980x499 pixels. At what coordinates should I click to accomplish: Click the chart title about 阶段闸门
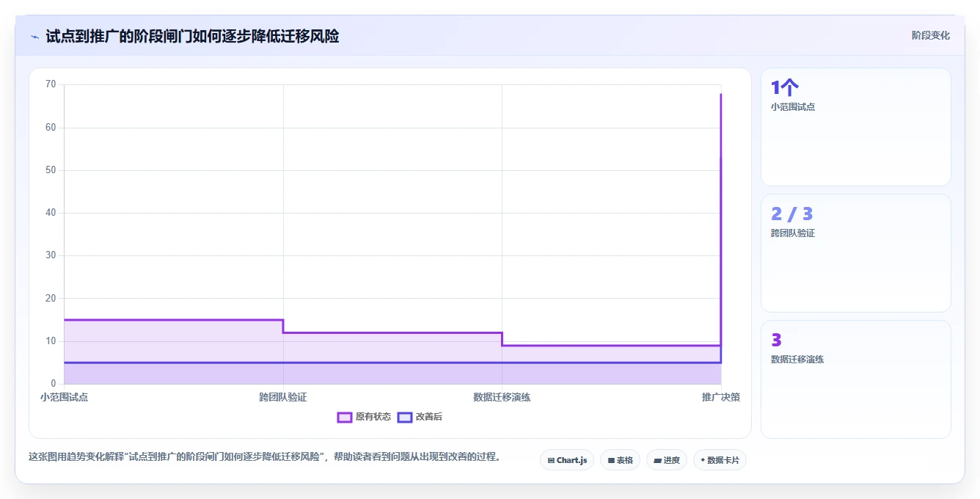coord(192,36)
